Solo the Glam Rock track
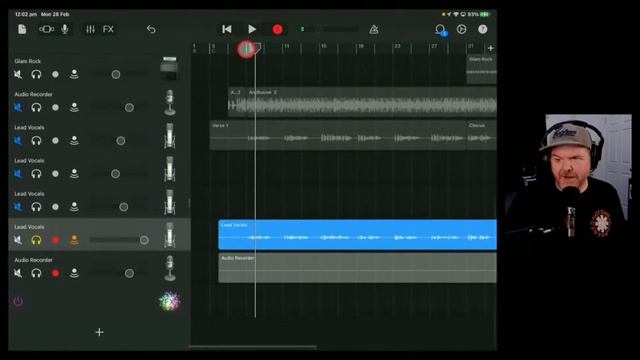The height and width of the screenshot is (360, 640). point(36,74)
